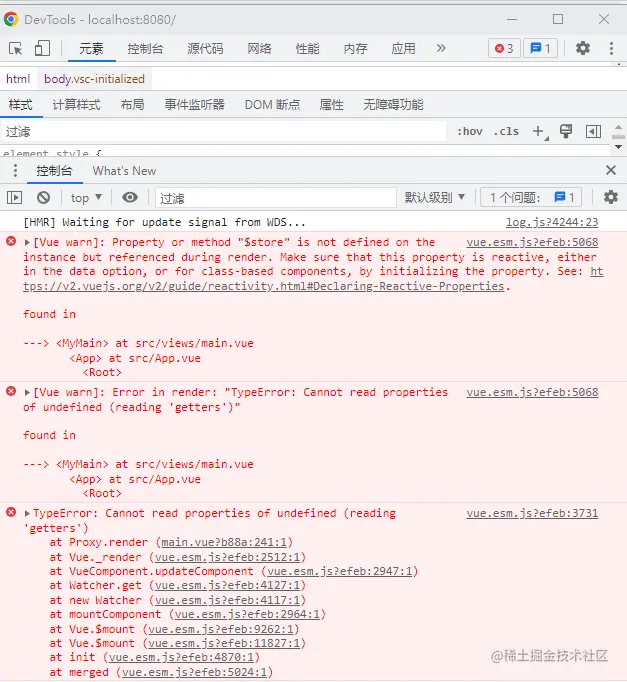
Task: Click the 1 issue badge in main toolbar
Action: [540, 49]
